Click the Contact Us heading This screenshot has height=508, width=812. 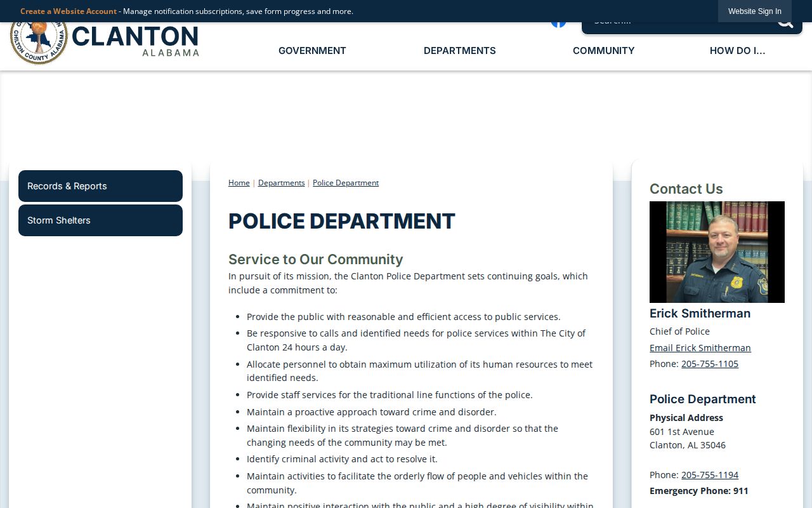click(686, 189)
